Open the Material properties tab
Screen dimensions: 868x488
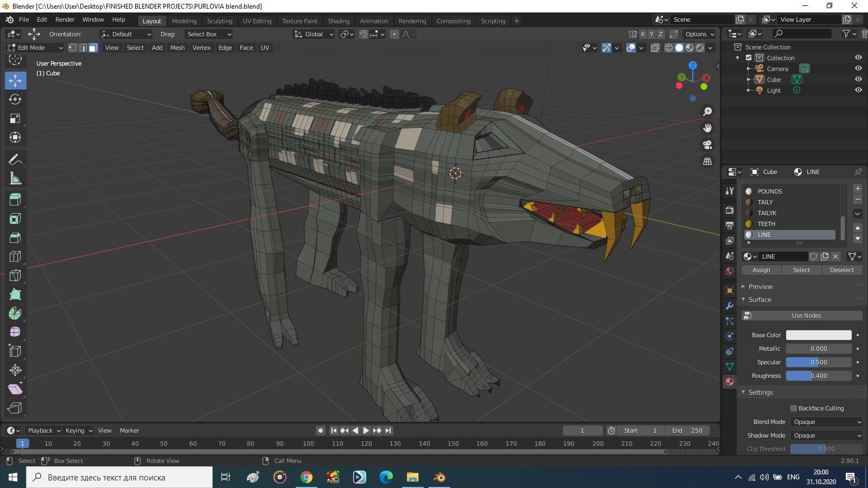(730, 382)
